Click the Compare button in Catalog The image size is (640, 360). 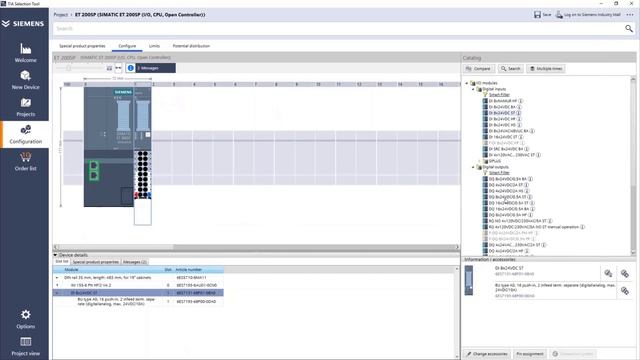pos(478,69)
